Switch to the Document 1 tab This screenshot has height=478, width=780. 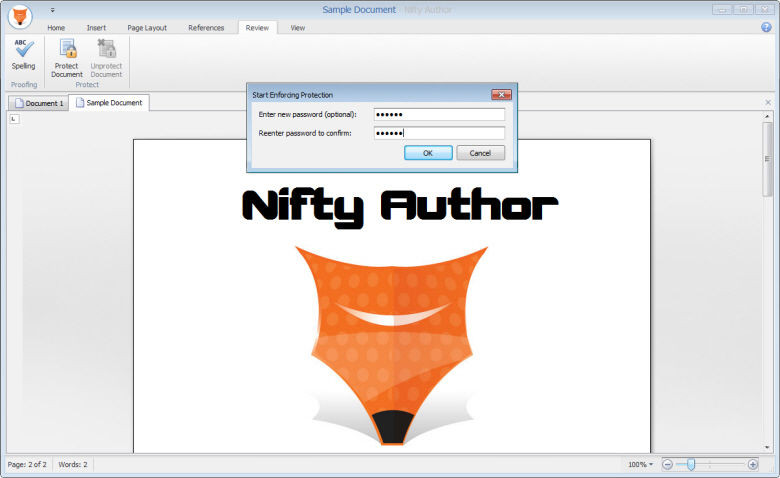click(x=39, y=103)
